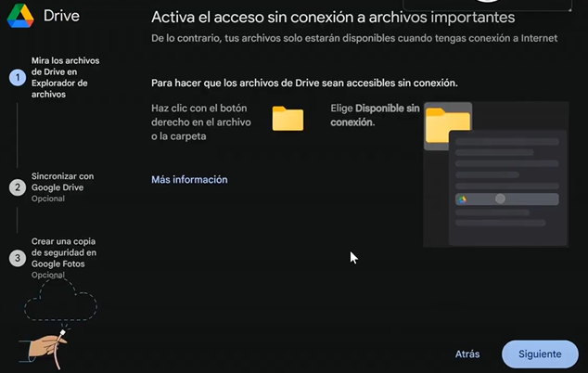This screenshot has width=588, height=373.
Task: Click the yellow folder icon beside right-click instructions
Action: pos(288,119)
